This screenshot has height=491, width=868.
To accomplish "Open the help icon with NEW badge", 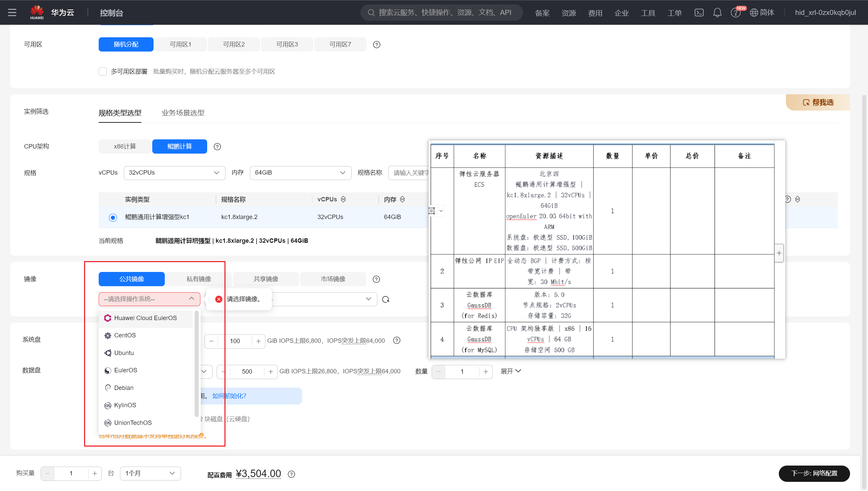I will [735, 13].
